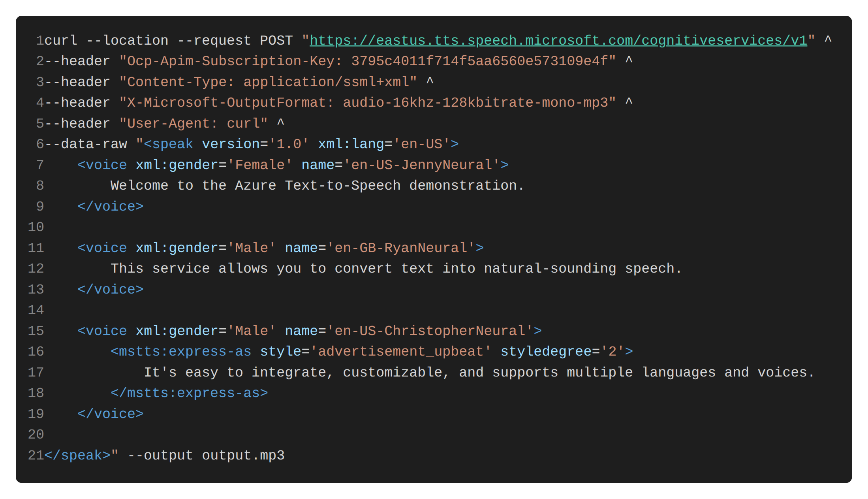This screenshot has height=499, width=868.
Task: Click 'This service allows you' text line
Action: (396, 269)
